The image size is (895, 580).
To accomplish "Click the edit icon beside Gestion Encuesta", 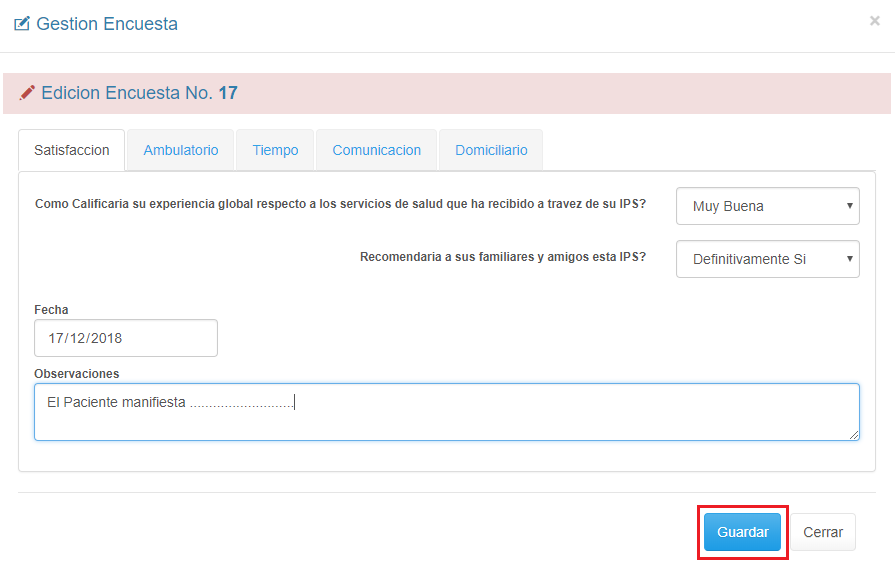I will pyautogui.click(x=22, y=24).
